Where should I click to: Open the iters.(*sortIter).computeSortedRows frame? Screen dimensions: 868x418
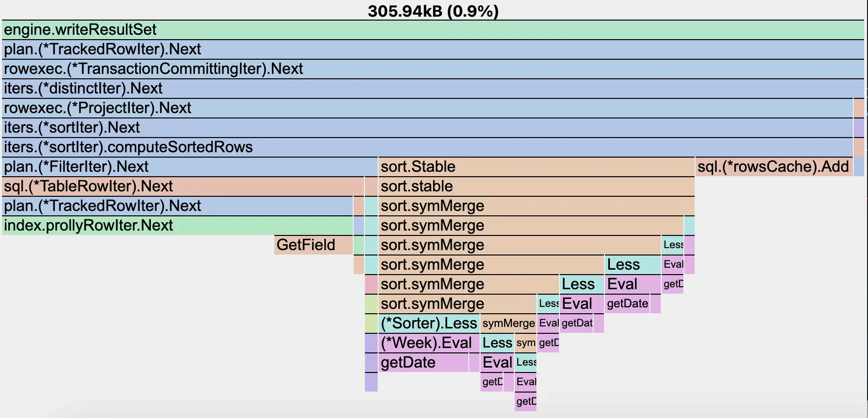pyautogui.click(x=427, y=147)
